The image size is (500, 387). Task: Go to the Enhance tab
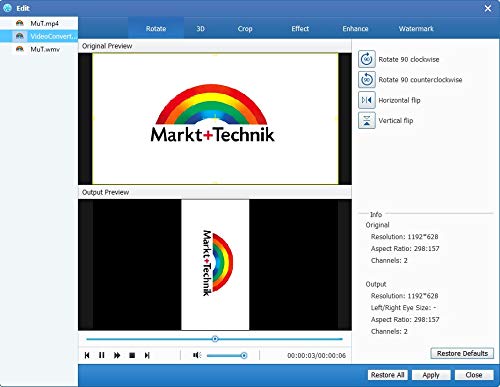click(355, 29)
